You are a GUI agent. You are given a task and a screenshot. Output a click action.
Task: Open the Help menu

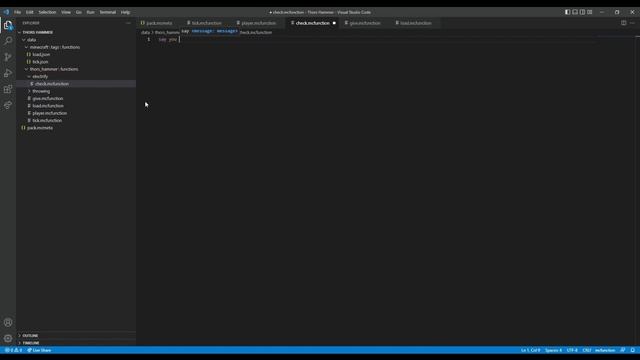tap(125, 12)
